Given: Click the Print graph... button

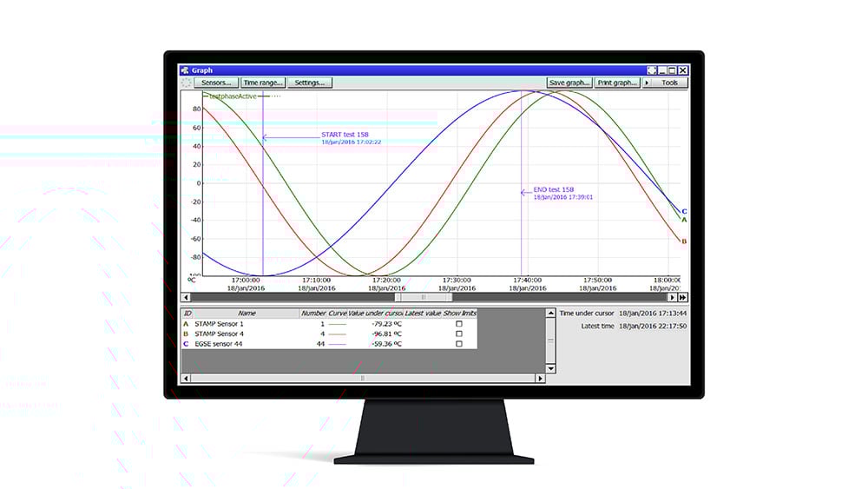Looking at the screenshot, I should click(x=617, y=83).
